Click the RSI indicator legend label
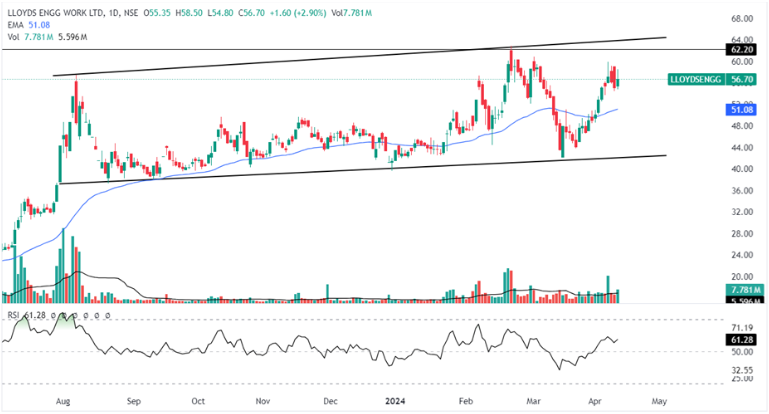 [14, 316]
